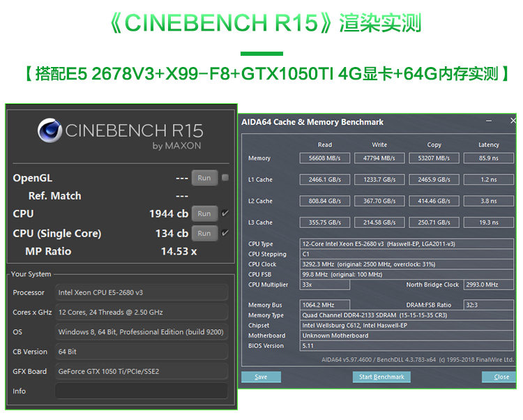Screen dimensions: 523x420
Task: Click MP Ratio value 14.53 x
Action: pos(179,251)
